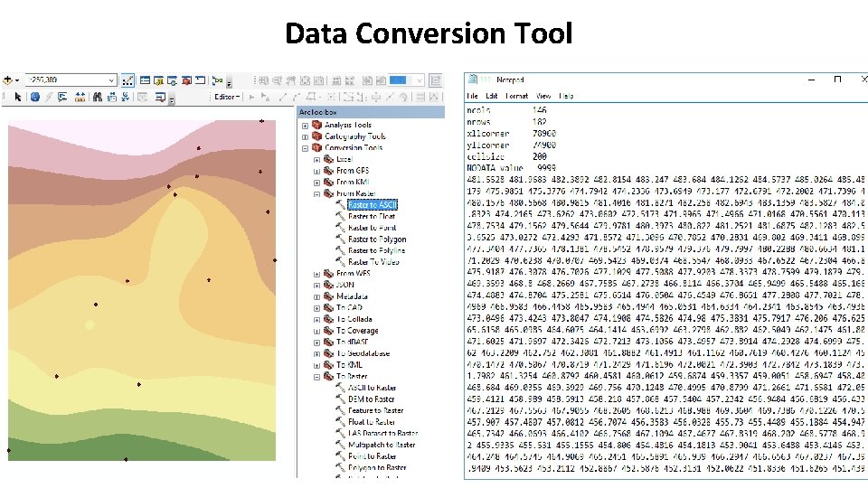Select the Raster to Float tool
The image size is (868, 488).
tap(372, 216)
